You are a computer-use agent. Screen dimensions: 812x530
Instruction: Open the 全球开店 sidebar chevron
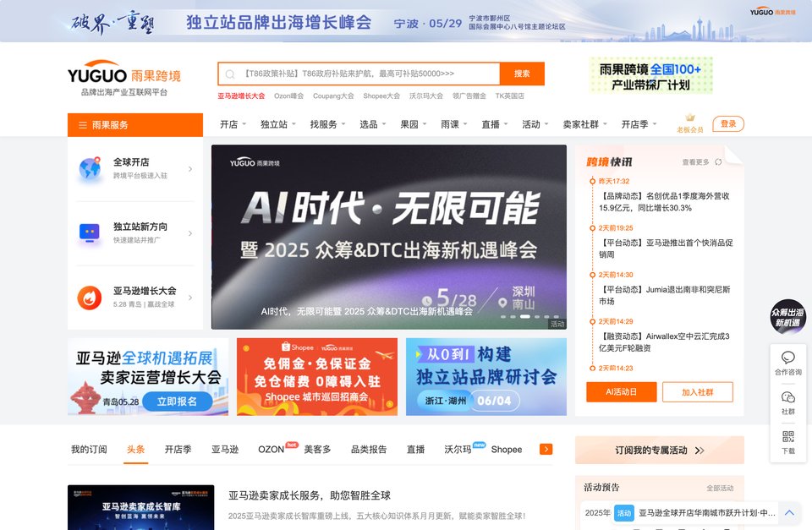[x=190, y=169]
